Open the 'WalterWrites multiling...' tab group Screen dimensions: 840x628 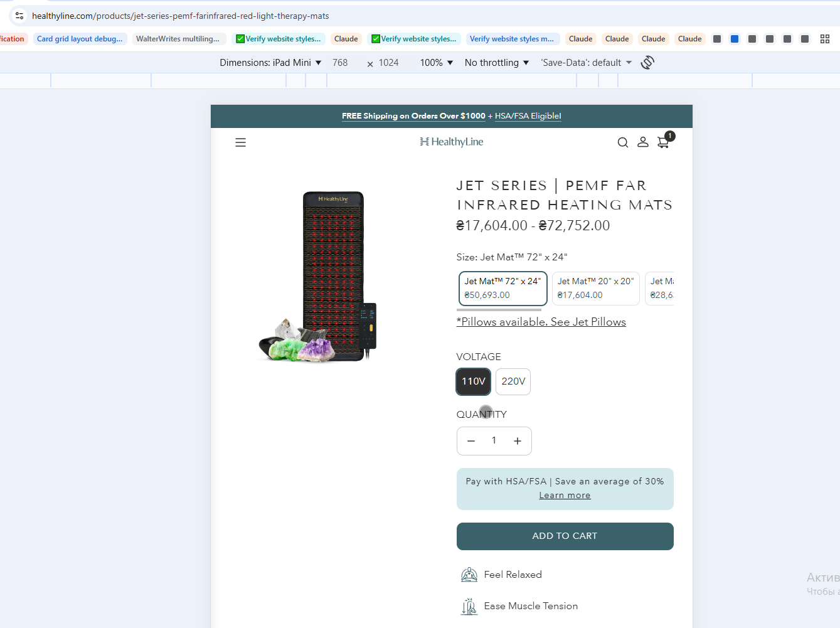coord(178,39)
